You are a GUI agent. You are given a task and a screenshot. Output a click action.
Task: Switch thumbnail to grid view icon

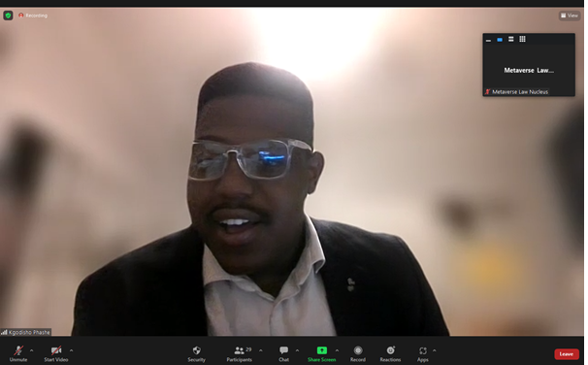click(522, 39)
